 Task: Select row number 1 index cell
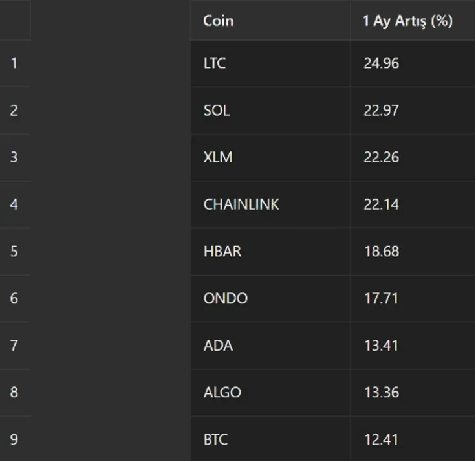click(x=15, y=63)
